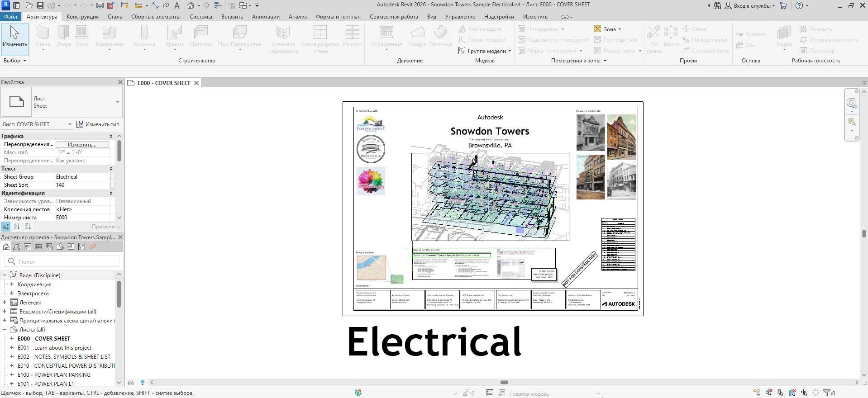Switch to the 'Аннотации' ribbon tab

pyautogui.click(x=266, y=17)
